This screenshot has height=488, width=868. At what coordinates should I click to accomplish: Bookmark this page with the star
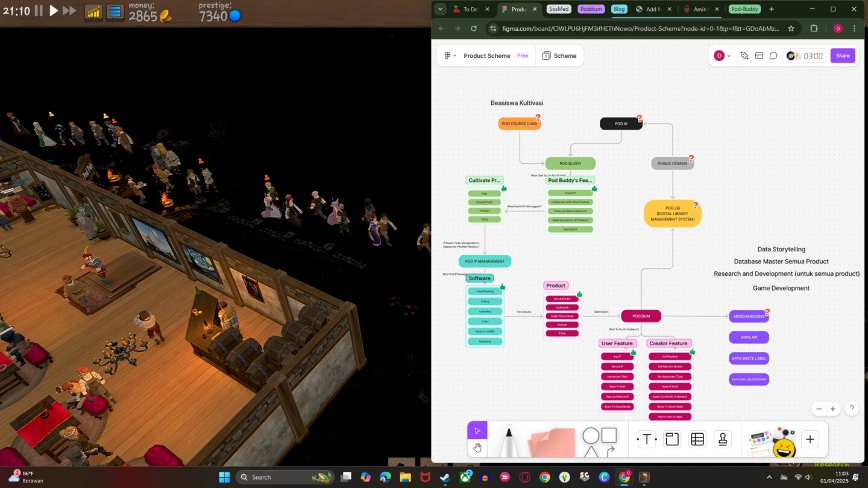tap(791, 28)
